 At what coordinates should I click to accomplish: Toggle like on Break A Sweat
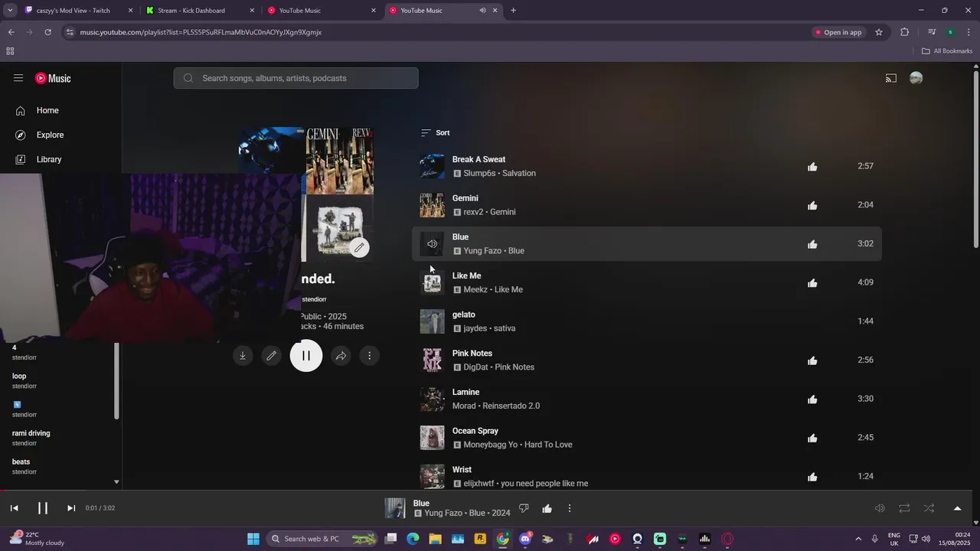pyautogui.click(x=812, y=167)
